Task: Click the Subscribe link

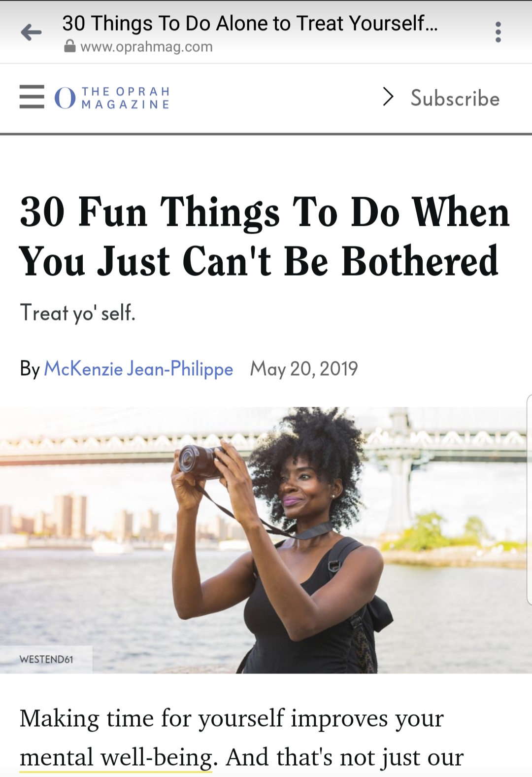Action: click(455, 98)
